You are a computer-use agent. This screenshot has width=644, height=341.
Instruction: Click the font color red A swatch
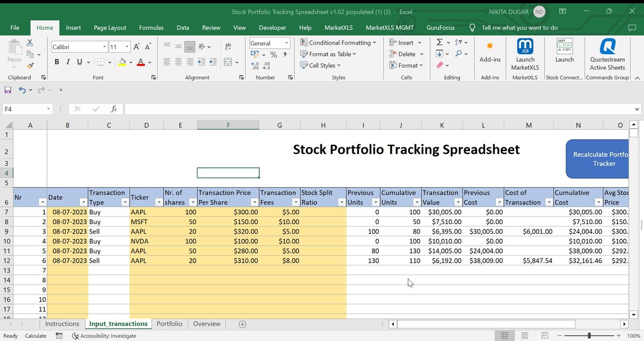pyautogui.click(x=141, y=62)
